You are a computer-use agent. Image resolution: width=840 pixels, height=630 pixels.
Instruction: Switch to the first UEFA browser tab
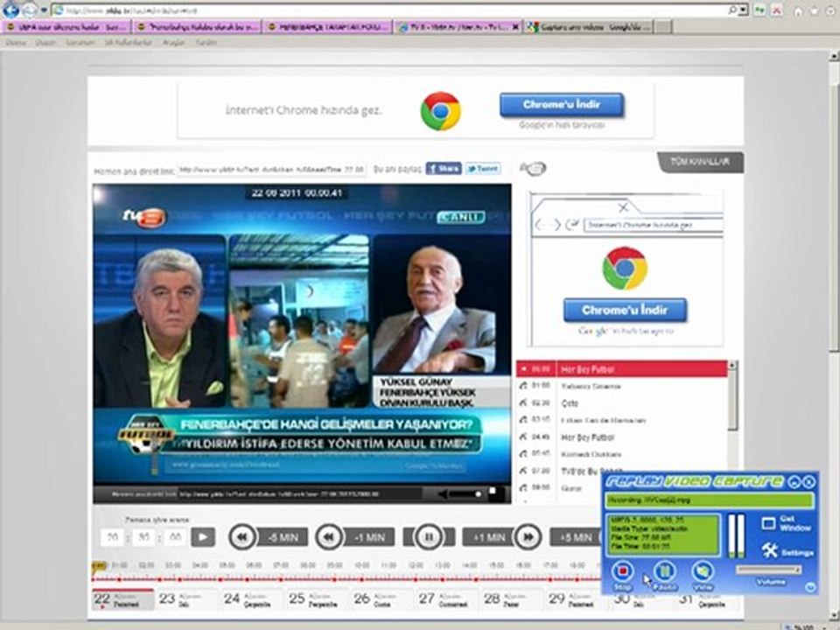pos(66,27)
